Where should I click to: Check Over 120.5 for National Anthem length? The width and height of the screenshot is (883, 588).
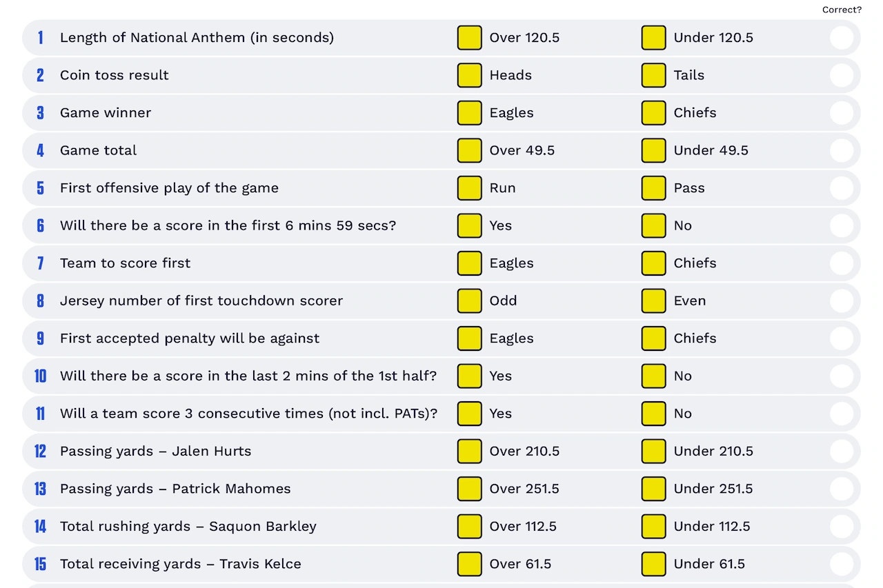pyautogui.click(x=469, y=38)
